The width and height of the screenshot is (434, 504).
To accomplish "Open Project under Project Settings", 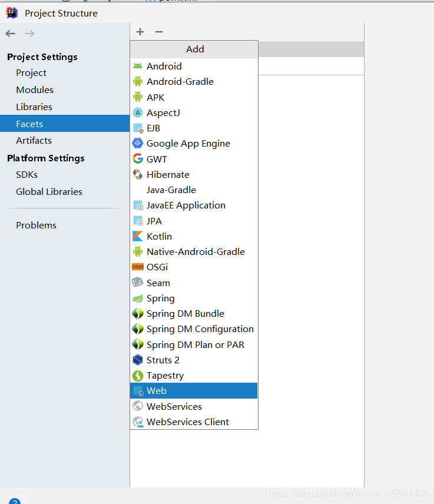I will click(31, 73).
